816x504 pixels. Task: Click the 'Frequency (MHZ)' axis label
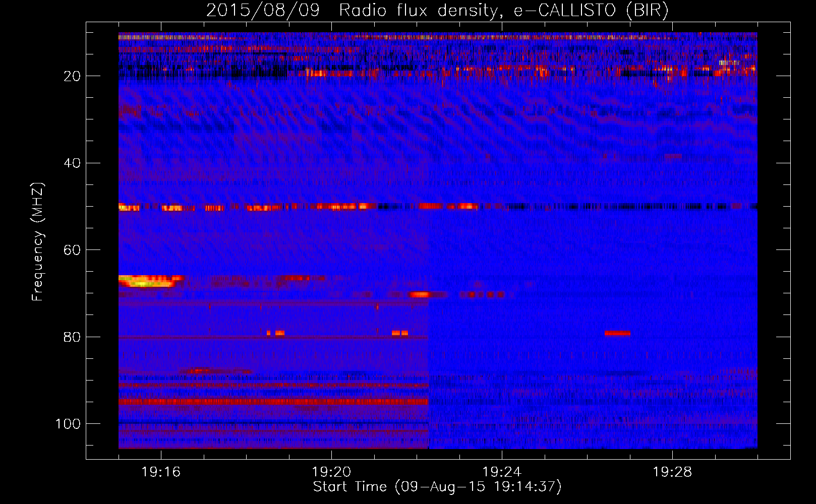tap(38, 242)
